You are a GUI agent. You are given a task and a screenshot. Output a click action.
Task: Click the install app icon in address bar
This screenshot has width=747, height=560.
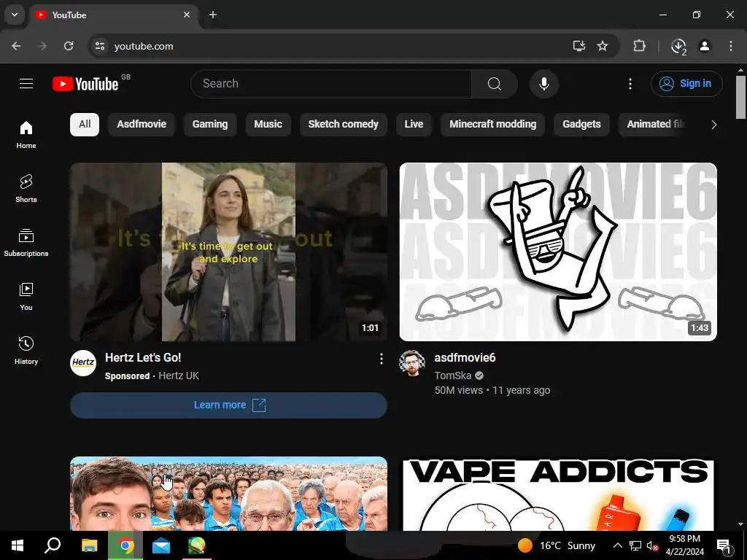[578, 46]
